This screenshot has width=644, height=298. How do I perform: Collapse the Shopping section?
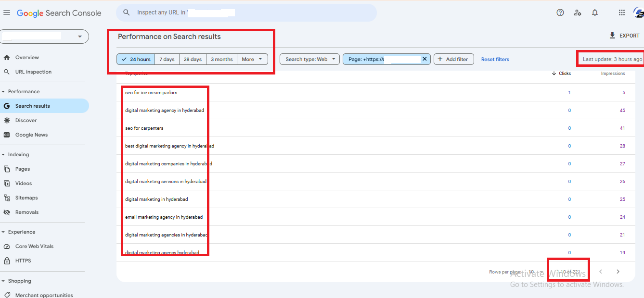pyautogui.click(x=3, y=281)
